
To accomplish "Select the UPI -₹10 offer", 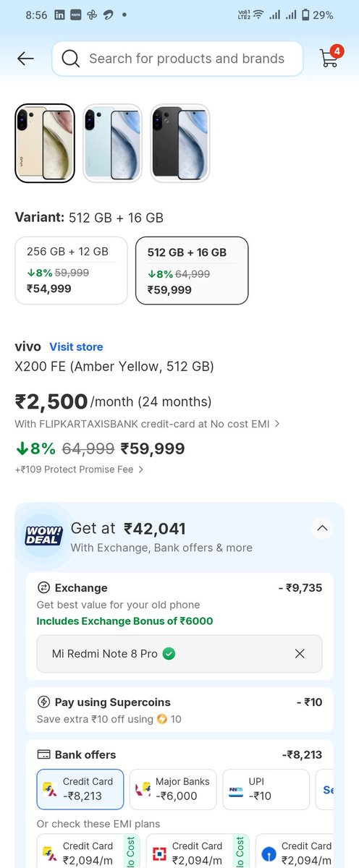I will click(266, 788).
